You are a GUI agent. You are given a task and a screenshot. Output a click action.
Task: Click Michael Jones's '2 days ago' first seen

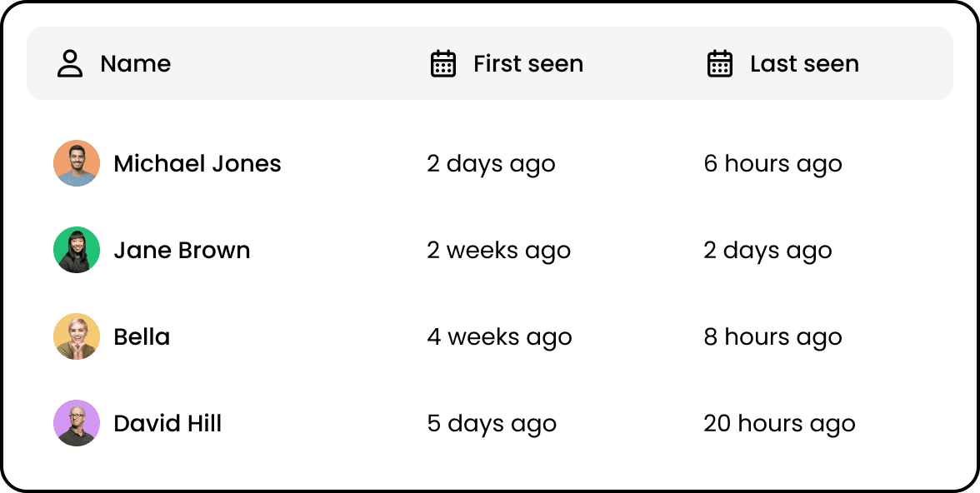coord(492,164)
